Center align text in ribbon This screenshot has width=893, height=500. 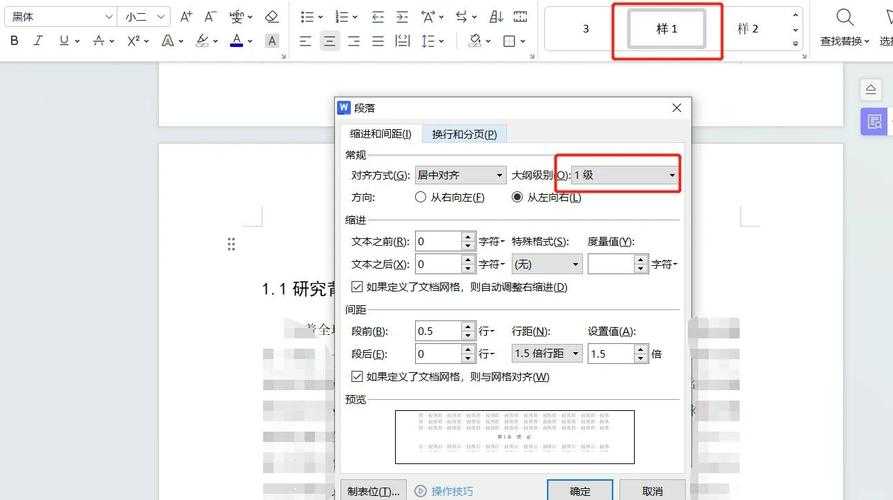pos(329,41)
